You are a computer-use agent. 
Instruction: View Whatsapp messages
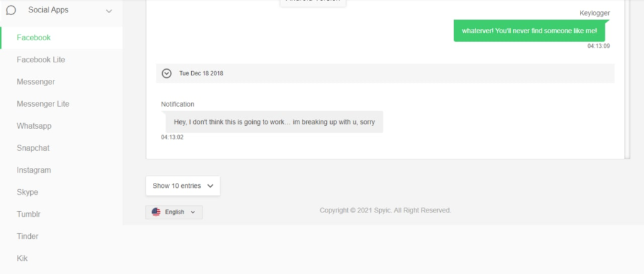coord(34,126)
